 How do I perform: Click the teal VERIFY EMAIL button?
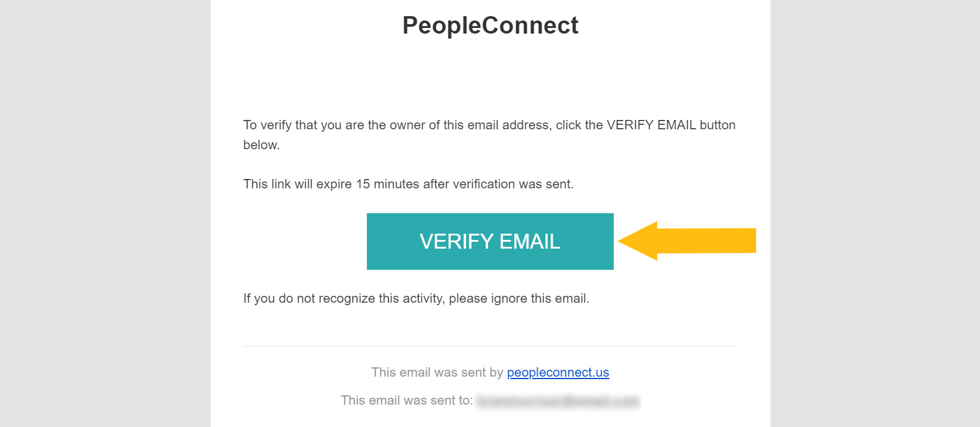[490, 241]
